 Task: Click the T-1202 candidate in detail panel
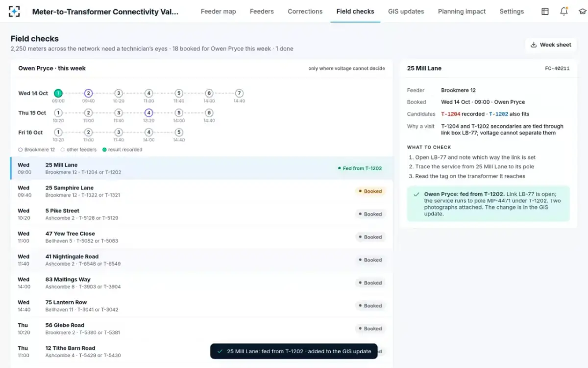(x=498, y=114)
